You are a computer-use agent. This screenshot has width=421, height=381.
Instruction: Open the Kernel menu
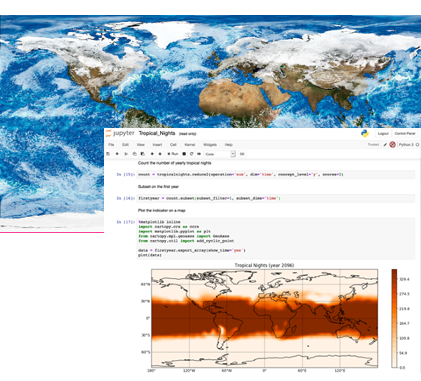[190, 145]
